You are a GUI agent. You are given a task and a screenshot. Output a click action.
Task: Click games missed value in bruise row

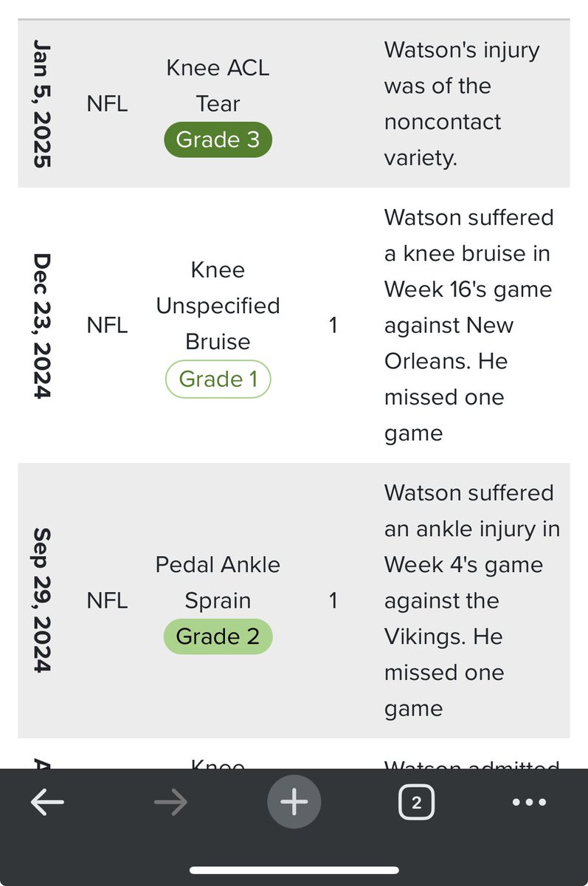(333, 325)
